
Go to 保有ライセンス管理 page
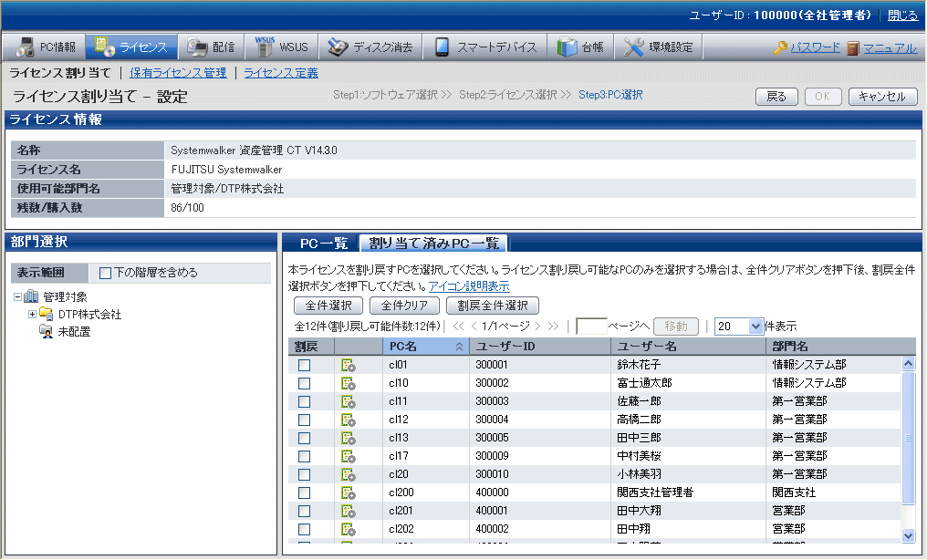coord(178,73)
